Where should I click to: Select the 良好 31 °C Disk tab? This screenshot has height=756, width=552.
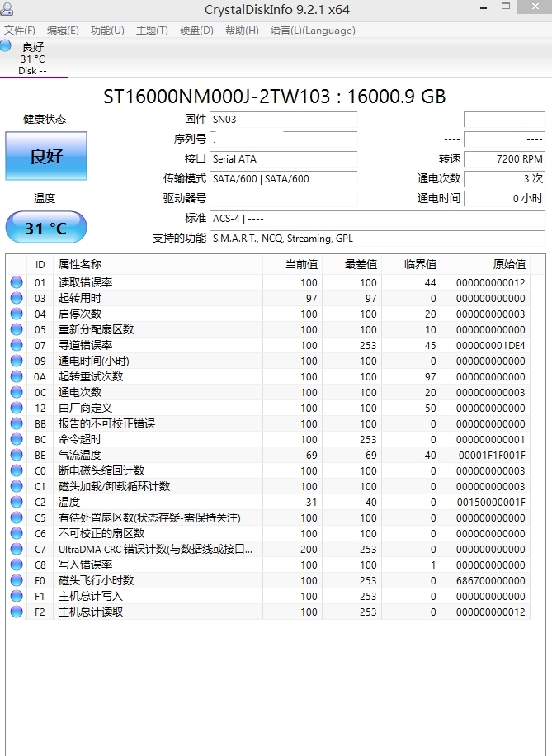coord(33,59)
